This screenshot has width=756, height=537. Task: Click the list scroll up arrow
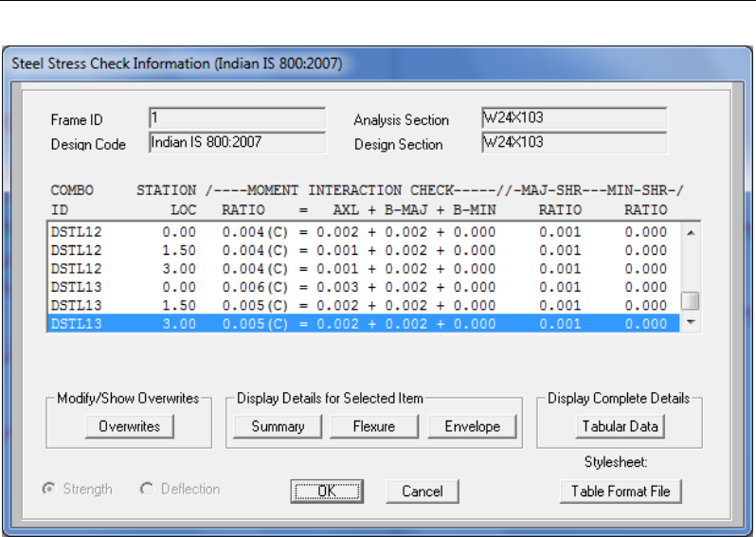point(691,233)
